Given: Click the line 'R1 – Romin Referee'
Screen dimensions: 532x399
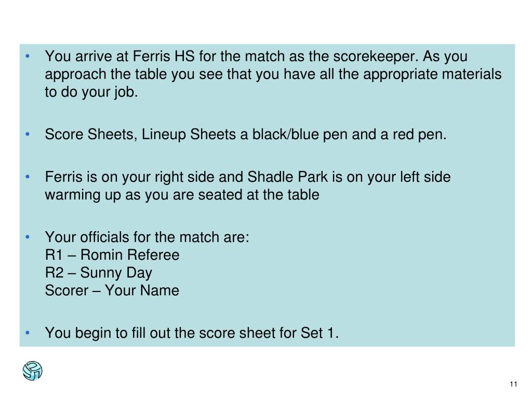Looking at the screenshot, I should (x=112, y=255).
